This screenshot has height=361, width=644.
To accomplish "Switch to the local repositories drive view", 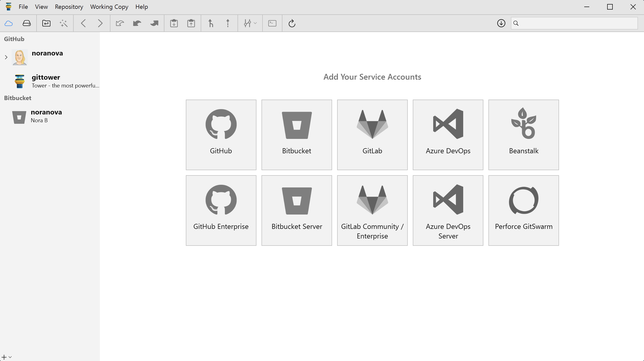I will (26, 23).
